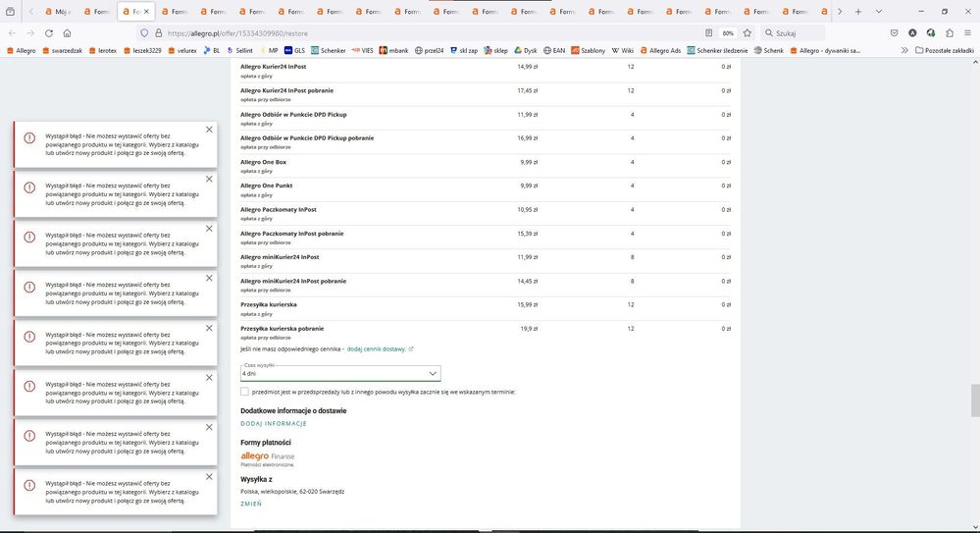The height and width of the screenshot is (533, 980).
Task: Open the Firefox hamburger application menu
Action: coord(966,32)
